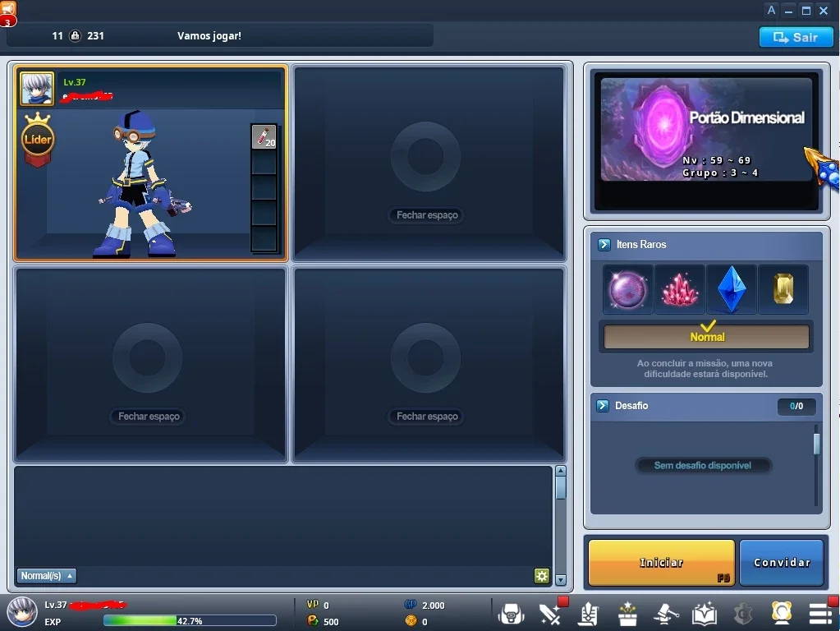Minimize the game window
Image resolution: width=840 pixels, height=631 pixels.
click(788, 11)
